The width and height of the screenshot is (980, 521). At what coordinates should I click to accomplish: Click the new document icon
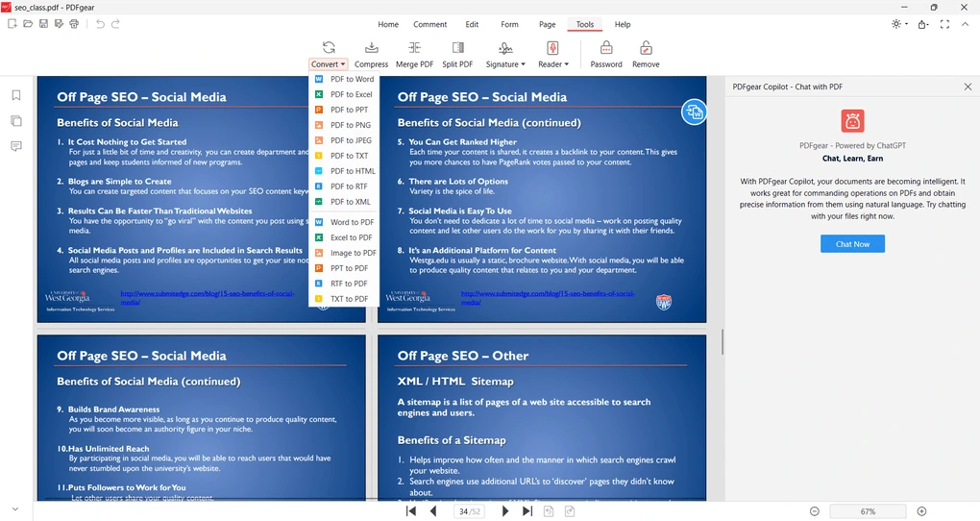(x=12, y=24)
